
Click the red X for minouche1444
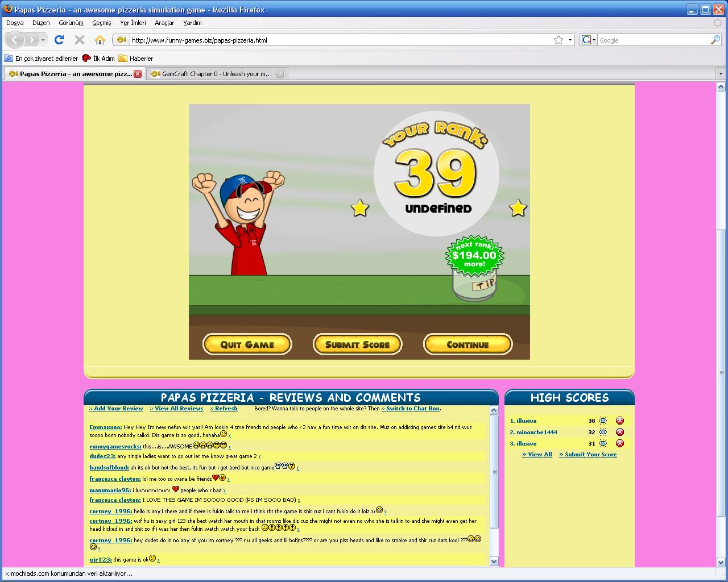coord(620,432)
